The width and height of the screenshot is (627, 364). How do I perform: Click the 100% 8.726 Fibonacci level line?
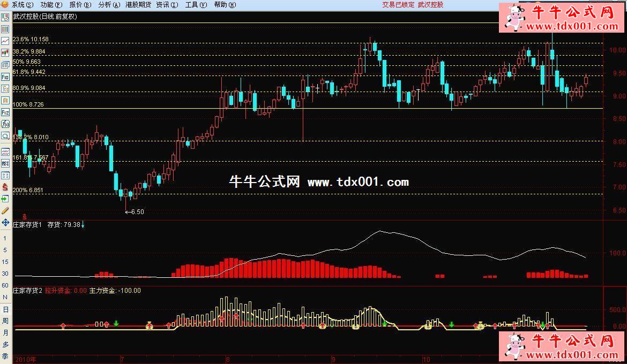[322, 109]
